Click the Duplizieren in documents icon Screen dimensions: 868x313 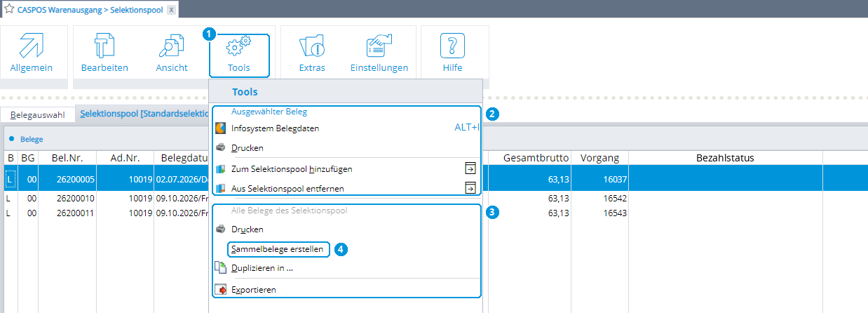[220, 267]
